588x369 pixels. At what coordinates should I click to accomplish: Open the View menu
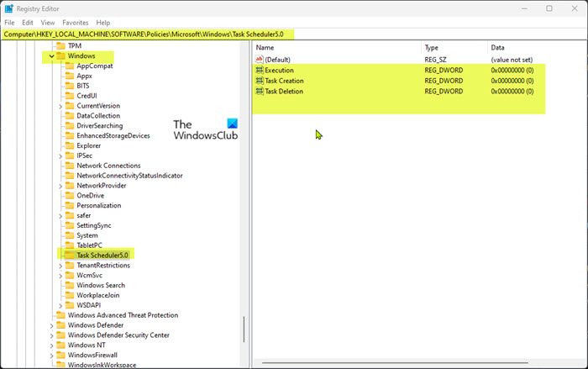tap(48, 23)
